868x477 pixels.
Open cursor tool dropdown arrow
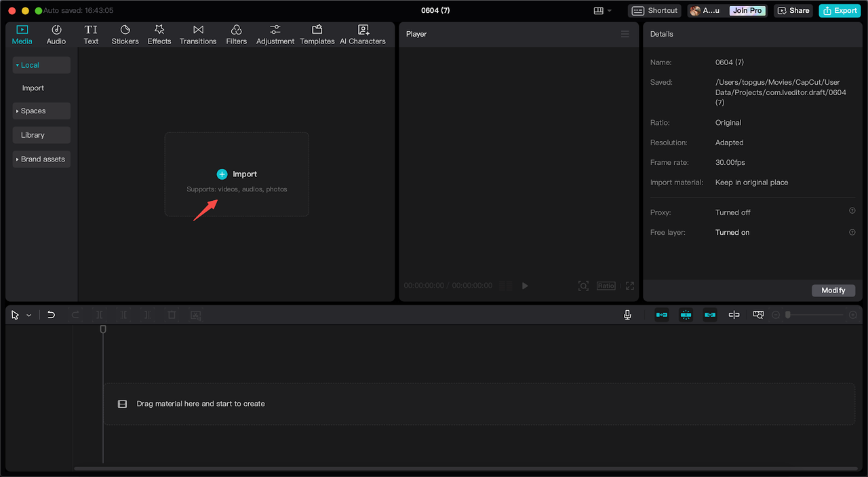(28, 316)
